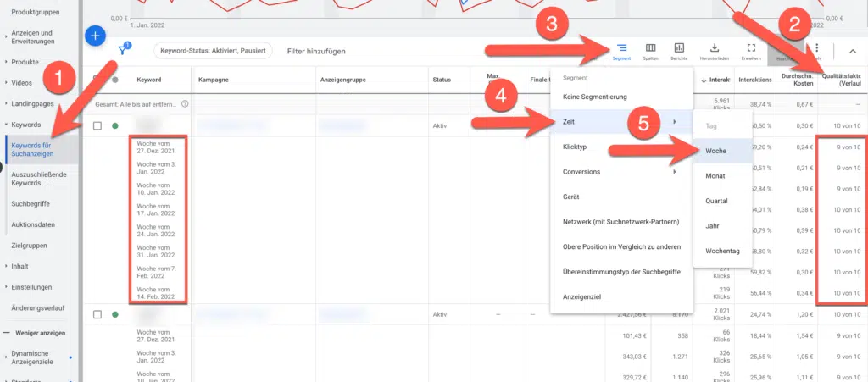Expand Videos in the sidebar
This screenshot has height=382, width=868.
[5, 83]
